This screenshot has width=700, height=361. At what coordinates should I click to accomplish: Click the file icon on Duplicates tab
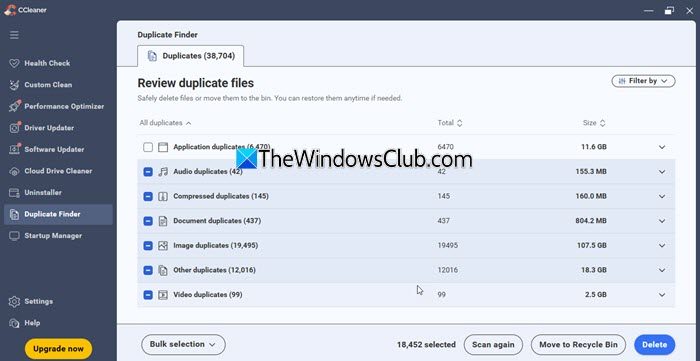pyautogui.click(x=152, y=56)
